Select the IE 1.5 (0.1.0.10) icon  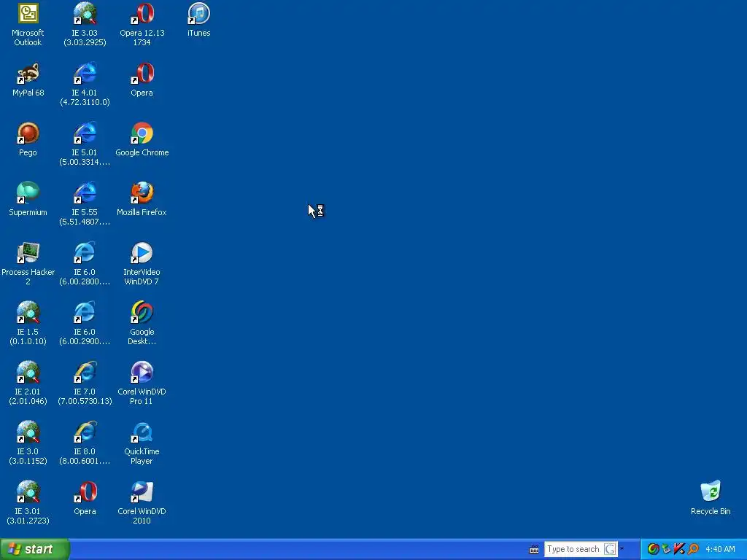(x=28, y=312)
